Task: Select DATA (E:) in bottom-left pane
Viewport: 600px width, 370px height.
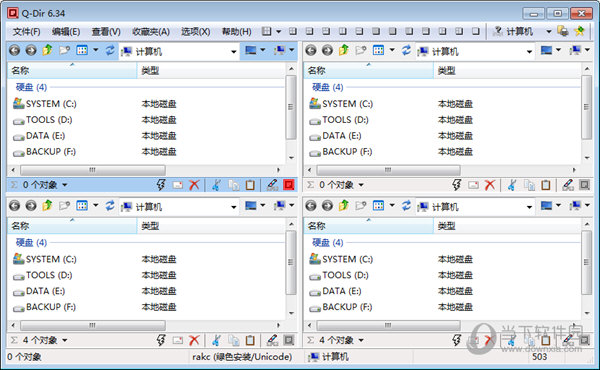Action: click(x=39, y=291)
